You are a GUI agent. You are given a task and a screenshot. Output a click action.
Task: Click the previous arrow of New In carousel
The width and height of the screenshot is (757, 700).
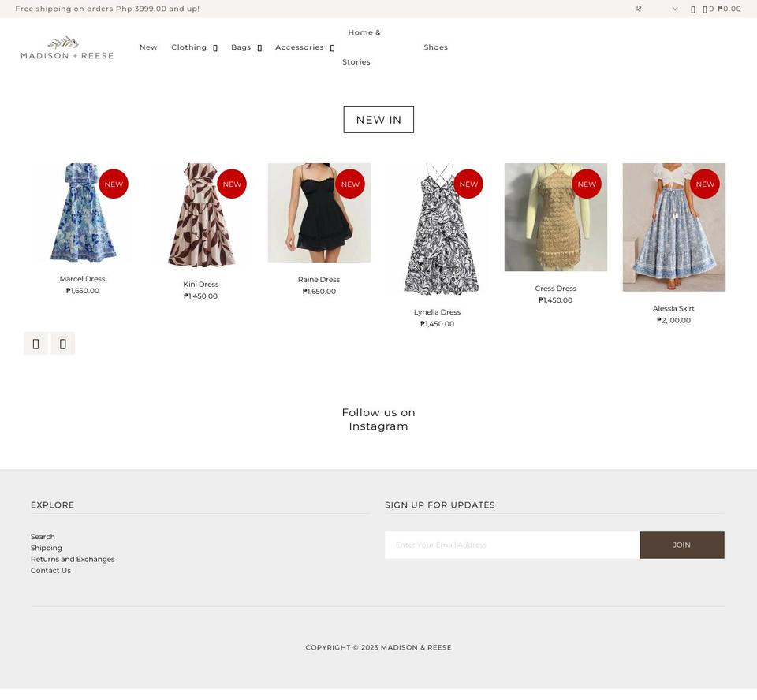pyautogui.click(x=35, y=343)
